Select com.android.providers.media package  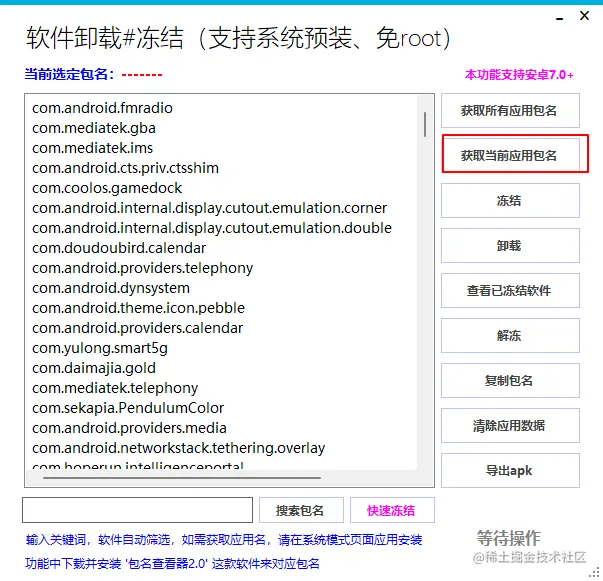[x=129, y=428]
